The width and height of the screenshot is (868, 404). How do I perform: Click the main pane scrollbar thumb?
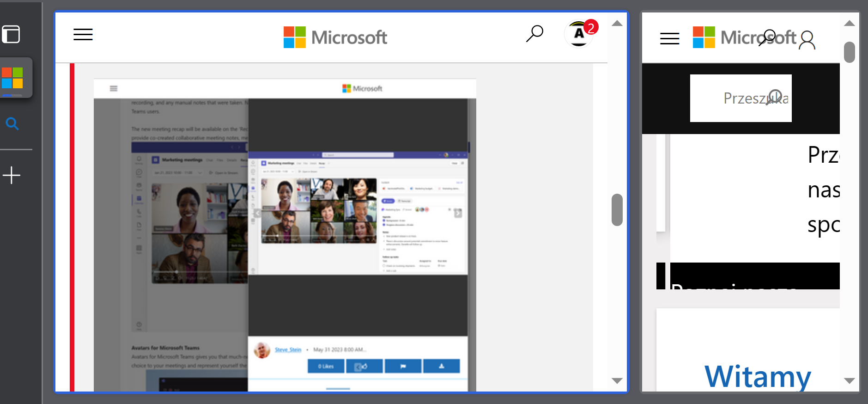pos(617,210)
